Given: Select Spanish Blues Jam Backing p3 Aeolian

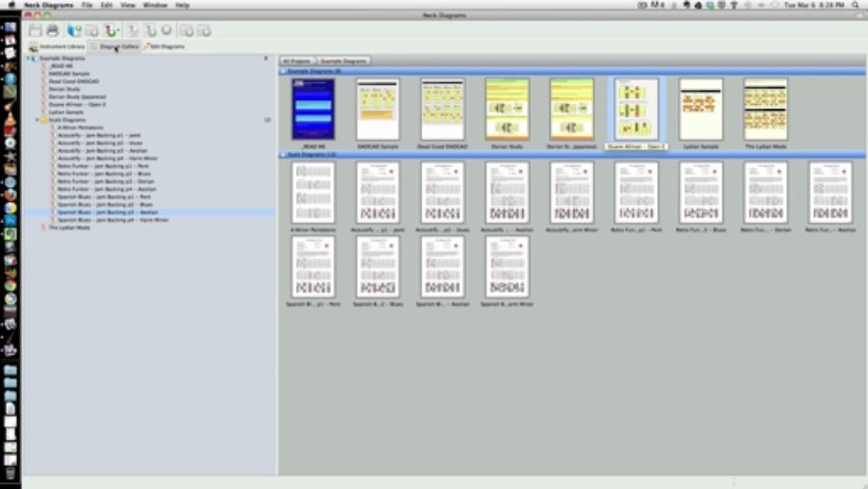Looking at the screenshot, I should tap(107, 212).
